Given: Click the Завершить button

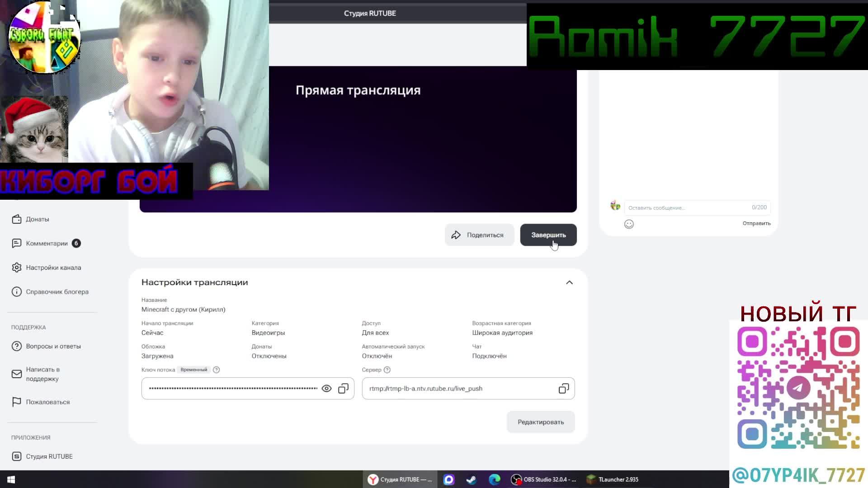Looking at the screenshot, I should (x=548, y=235).
